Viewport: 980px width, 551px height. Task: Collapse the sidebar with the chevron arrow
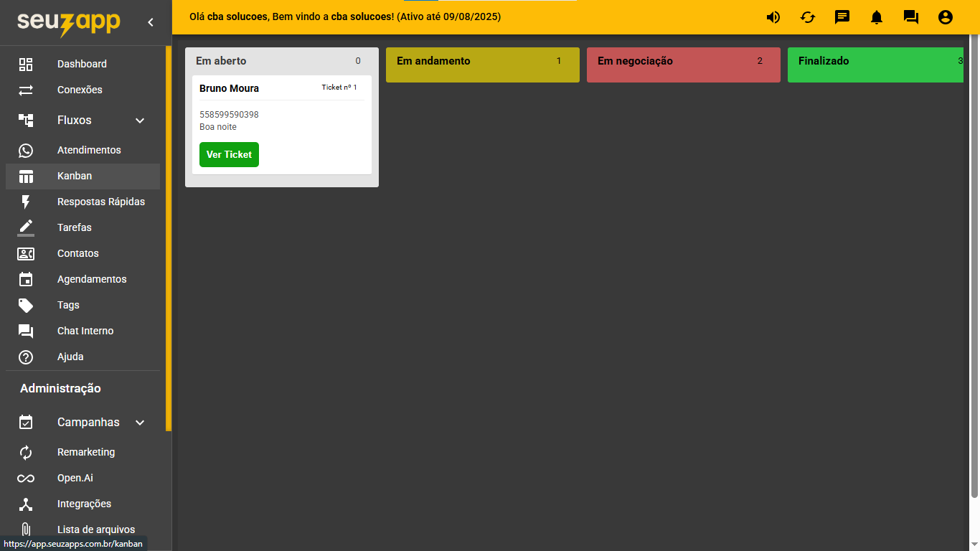(x=150, y=22)
